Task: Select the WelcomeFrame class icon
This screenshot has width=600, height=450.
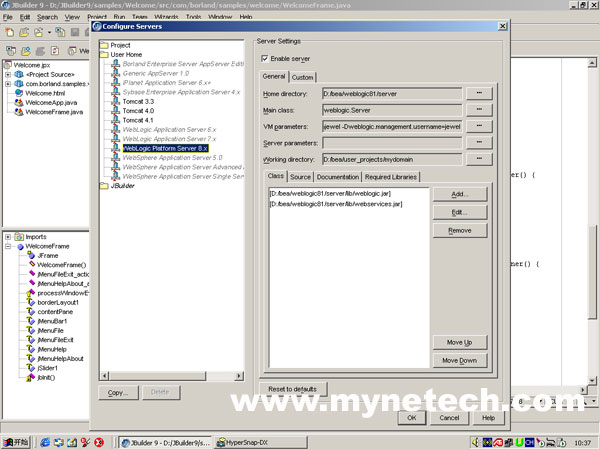Action: point(21,246)
